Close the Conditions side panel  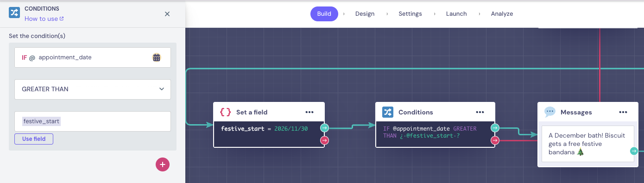pos(167,14)
